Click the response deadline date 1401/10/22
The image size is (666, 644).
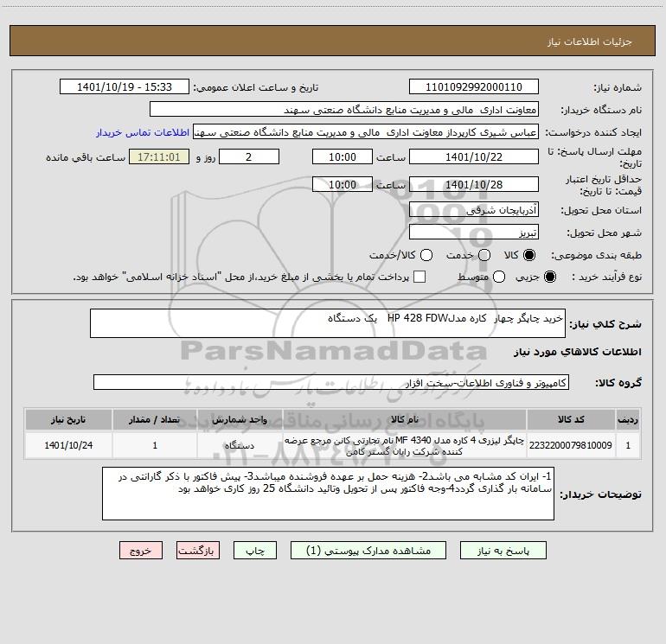tap(474, 156)
